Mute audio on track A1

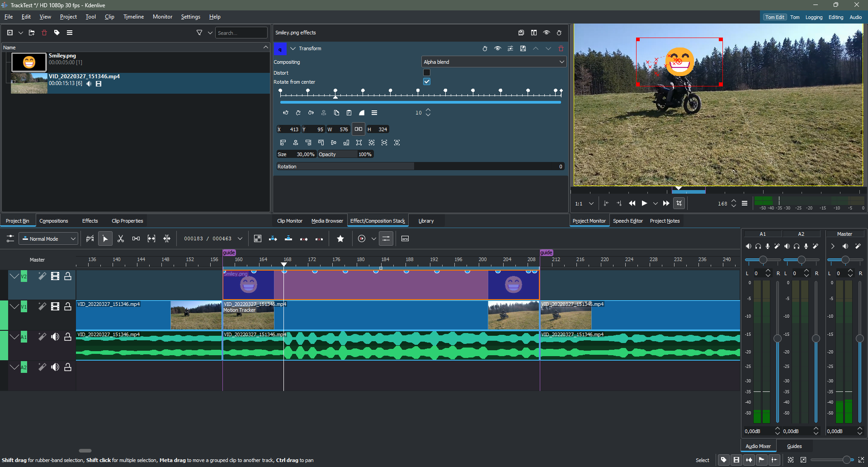tap(55, 337)
